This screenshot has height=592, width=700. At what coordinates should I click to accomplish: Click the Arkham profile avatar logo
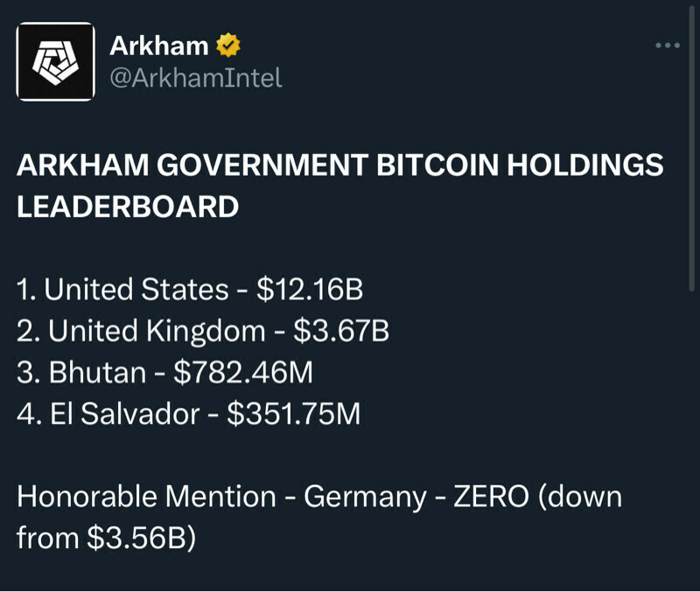[x=55, y=61]
